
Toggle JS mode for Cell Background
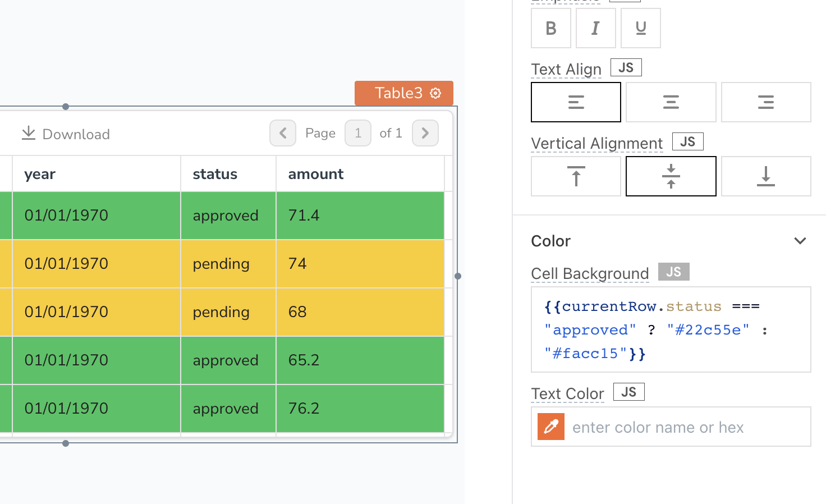[x=673, y=271]
